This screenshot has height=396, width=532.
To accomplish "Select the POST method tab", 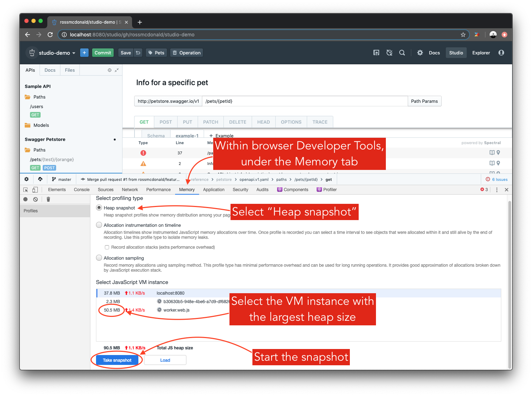I will pyautogui.click(x=166, y=122).
